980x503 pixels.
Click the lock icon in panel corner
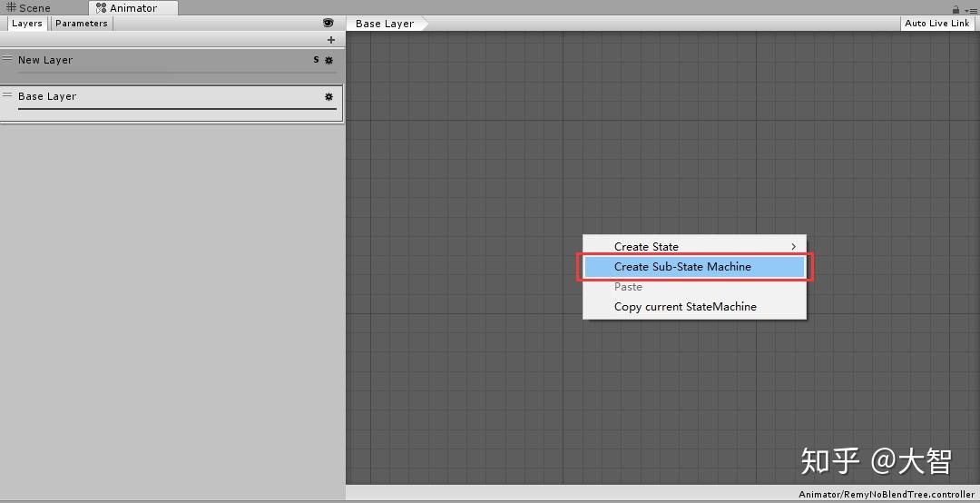(x=955, y=9)
